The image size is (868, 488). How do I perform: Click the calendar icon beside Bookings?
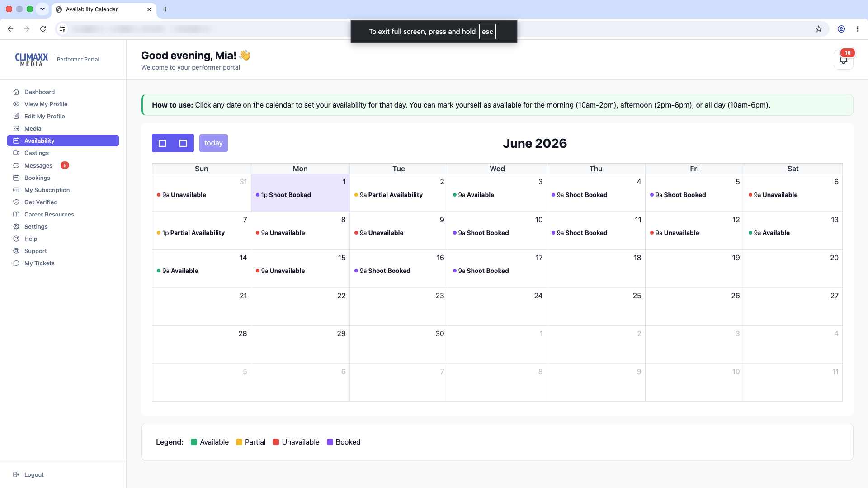16,178
